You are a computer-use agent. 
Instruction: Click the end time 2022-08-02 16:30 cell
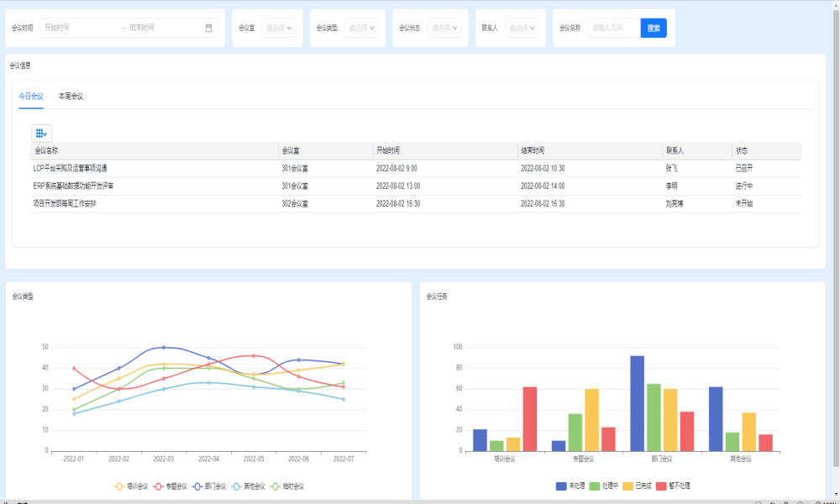point(543,203)
